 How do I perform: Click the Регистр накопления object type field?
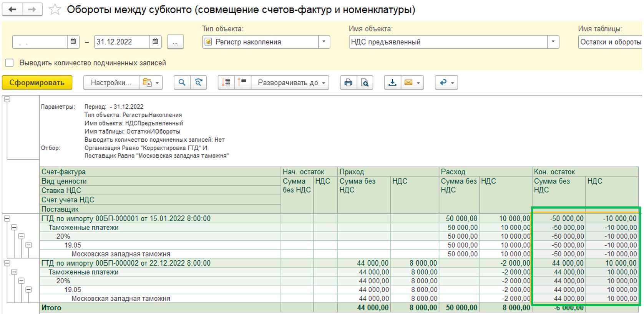261,42
